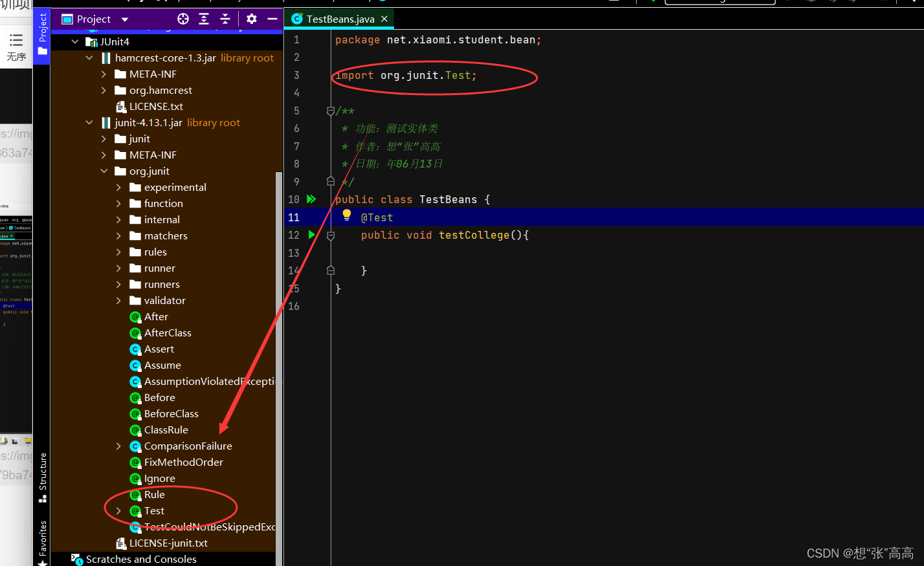Open the Structure side tool window tab
The width and height of the screenshot is (924, 566).
coord(43,477)
